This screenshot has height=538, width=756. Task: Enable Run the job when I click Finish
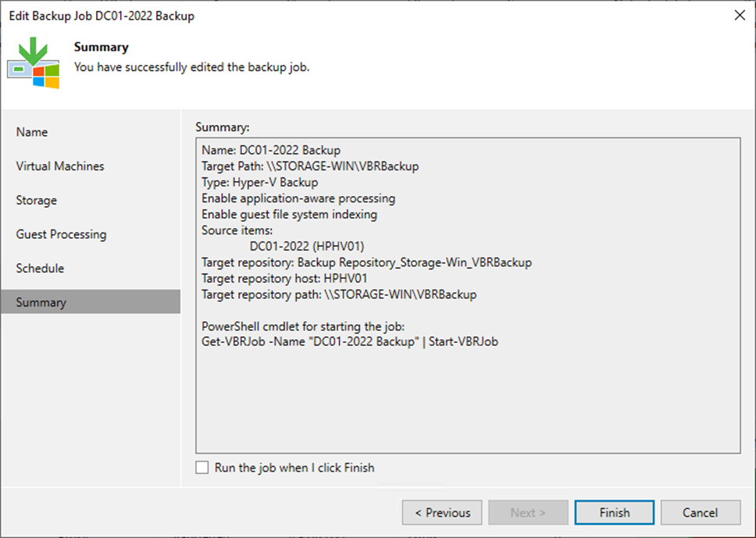(x=201, y=467)
